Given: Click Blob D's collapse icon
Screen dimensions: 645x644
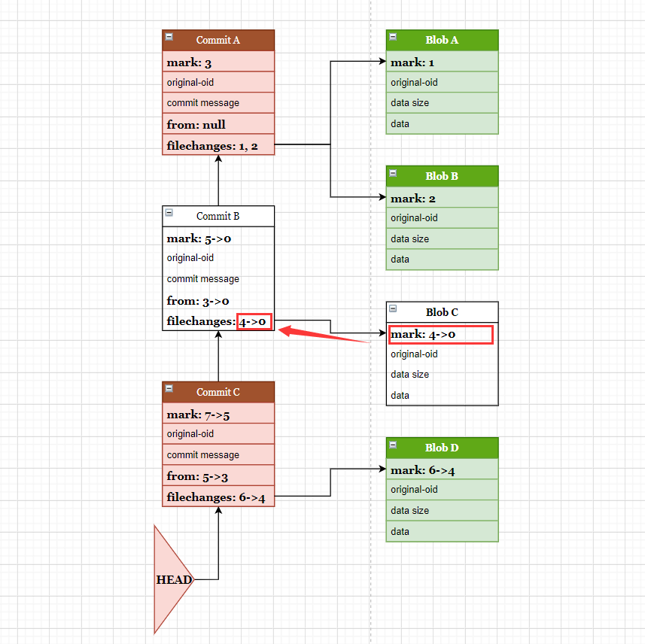Looking at the screenshot, I should click(x=393, y=444).
